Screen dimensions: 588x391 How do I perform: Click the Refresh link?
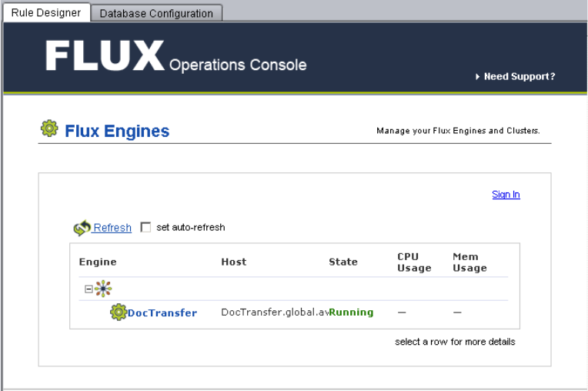point(113,228)
